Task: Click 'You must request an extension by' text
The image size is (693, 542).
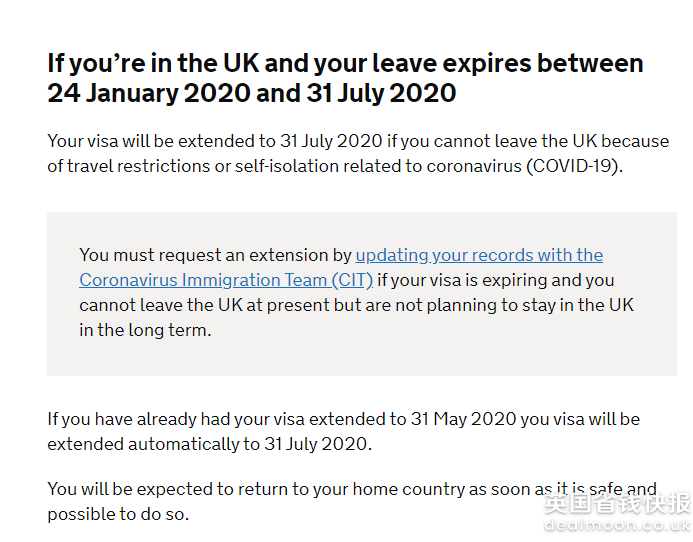Action: [x=215, y=256]
